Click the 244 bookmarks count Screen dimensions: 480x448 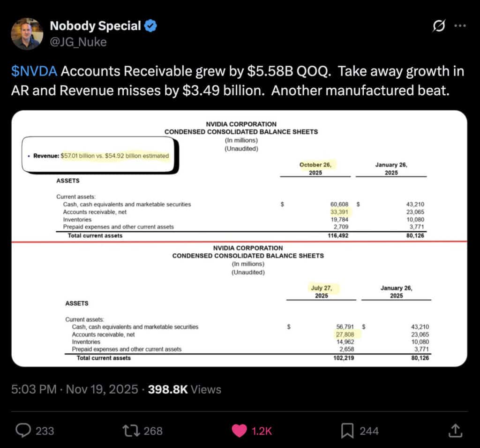pos(369,431)
